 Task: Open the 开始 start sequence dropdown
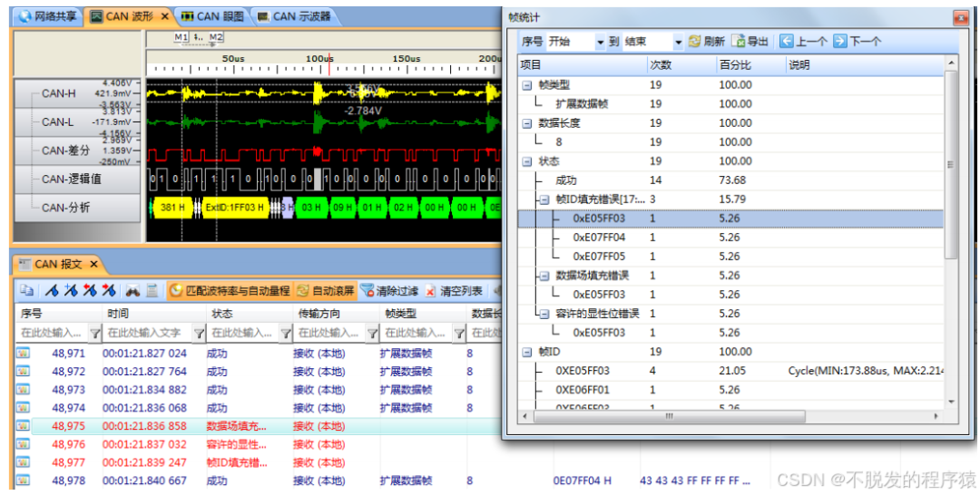[601, 42]
